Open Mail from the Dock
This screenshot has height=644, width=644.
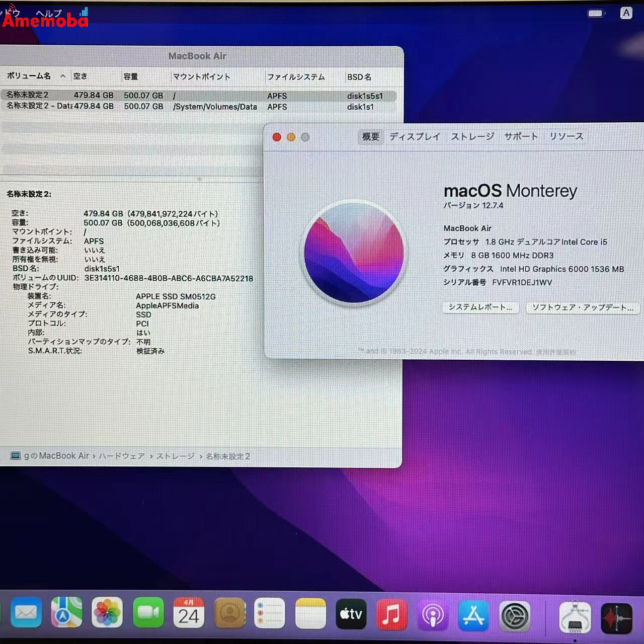(x=26, y=614)
